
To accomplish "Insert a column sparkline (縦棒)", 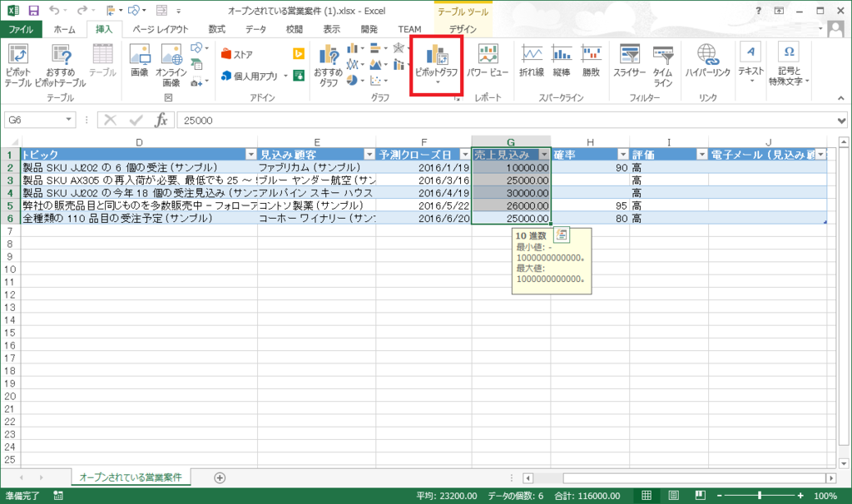I will point(562,60).
